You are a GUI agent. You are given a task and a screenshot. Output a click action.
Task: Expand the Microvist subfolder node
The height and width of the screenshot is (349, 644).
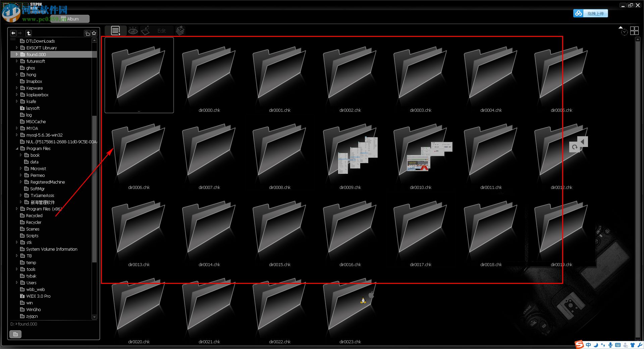21,168
